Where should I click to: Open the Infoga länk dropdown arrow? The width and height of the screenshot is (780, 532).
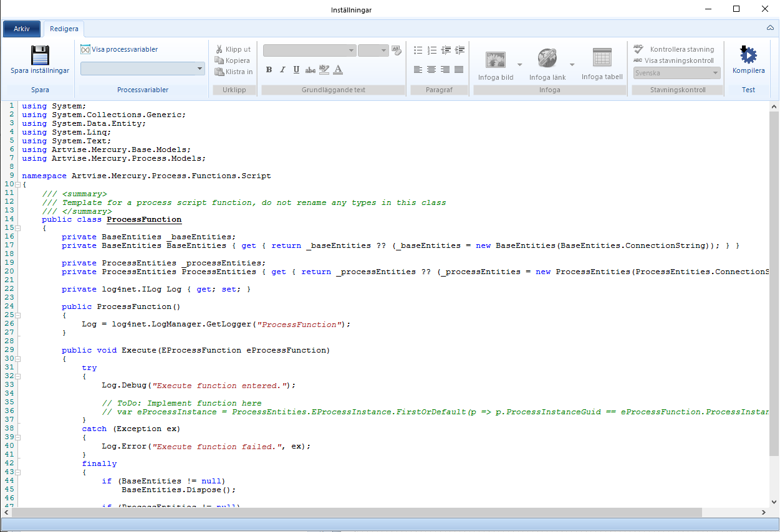point(572,64)
